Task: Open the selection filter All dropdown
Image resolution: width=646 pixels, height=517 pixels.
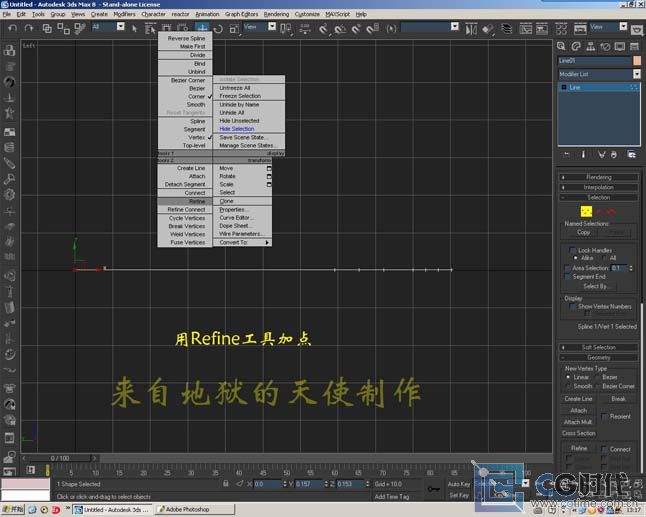Action: pos(120,27)
